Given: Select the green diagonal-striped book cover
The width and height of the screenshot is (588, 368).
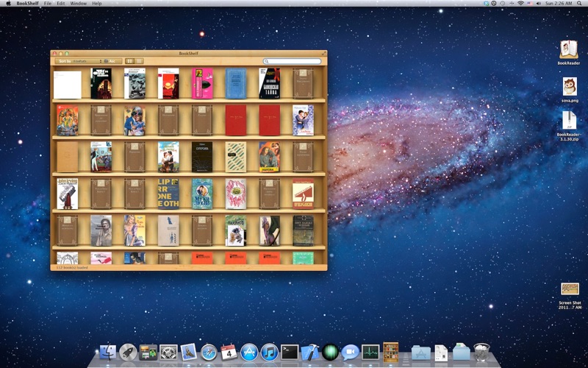Looking at the screenshot, I should tap(236, 157).
